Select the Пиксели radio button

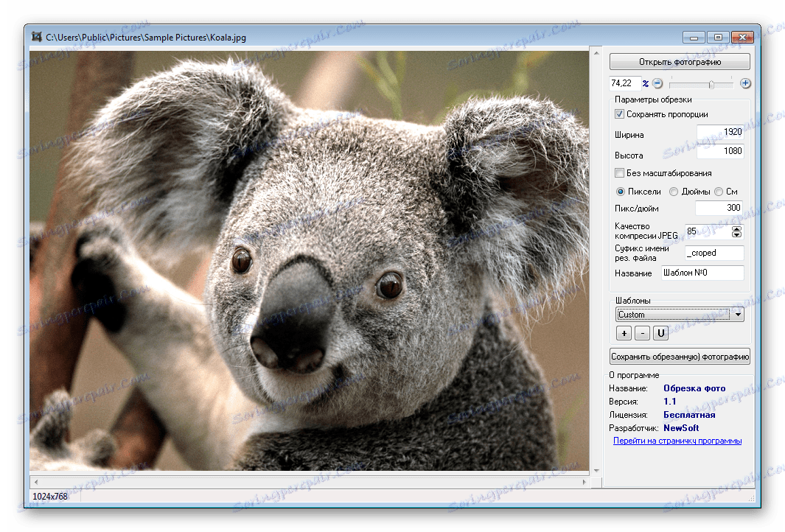point(620,192)
